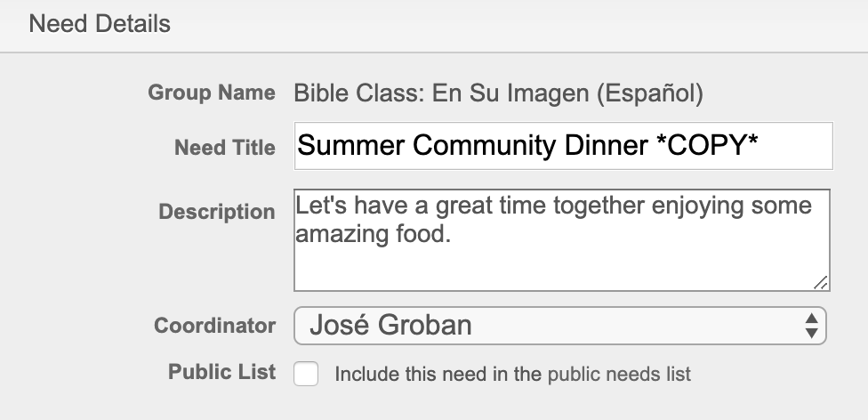Click the Group Name field label
This screenshot has height=420, width=868.
212,93
